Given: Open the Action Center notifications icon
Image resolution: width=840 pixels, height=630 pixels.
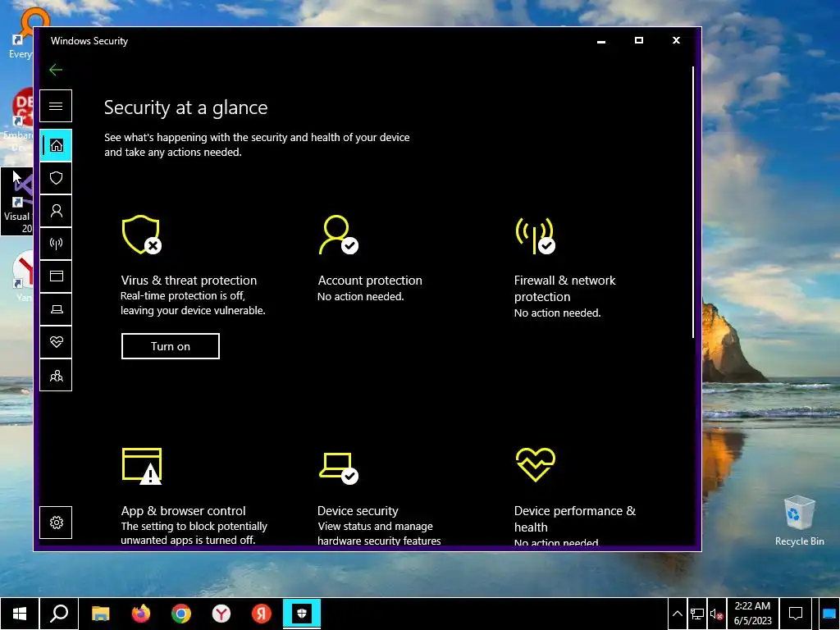Looking at the screenshot, I should (796, 614).
